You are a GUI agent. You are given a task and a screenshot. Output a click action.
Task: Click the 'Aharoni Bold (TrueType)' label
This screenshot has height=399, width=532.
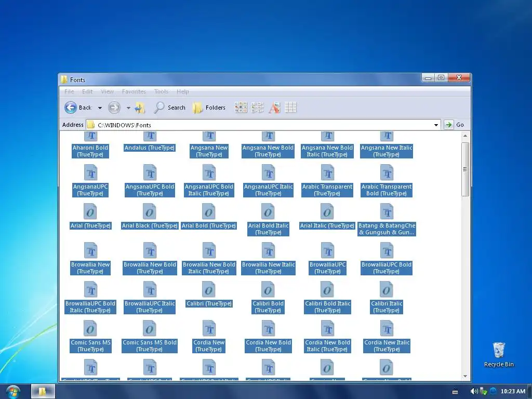(x=90, y=151)
